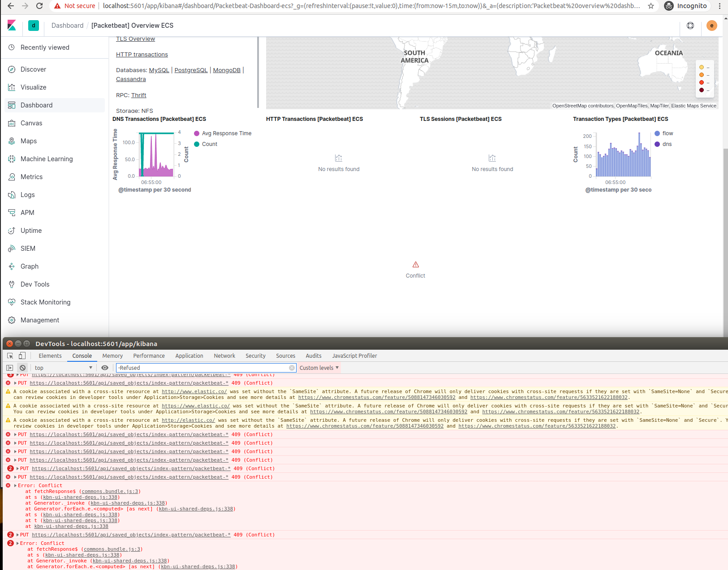Open the Custom levels dropdown in console
This screenshot has width=728, height=570.
pyautogui.click(x=319, y=367)
